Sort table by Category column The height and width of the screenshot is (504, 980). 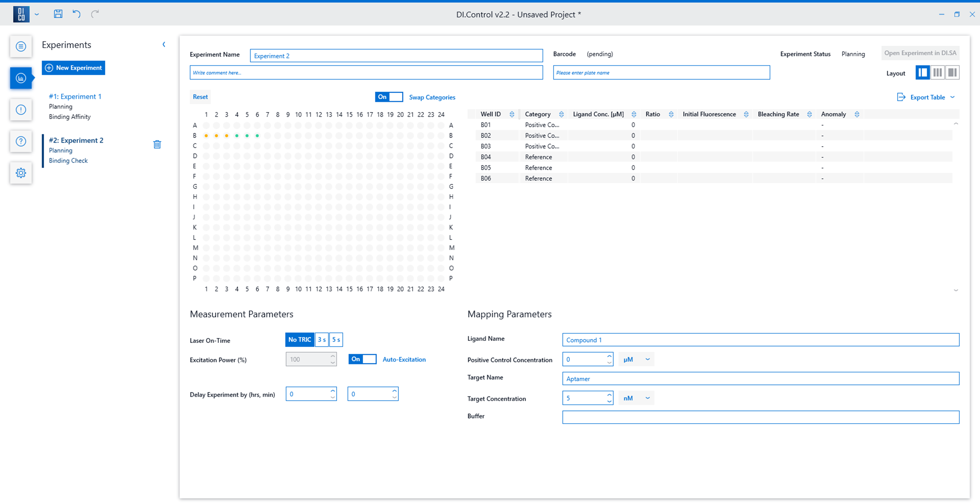tap(561, 114)
